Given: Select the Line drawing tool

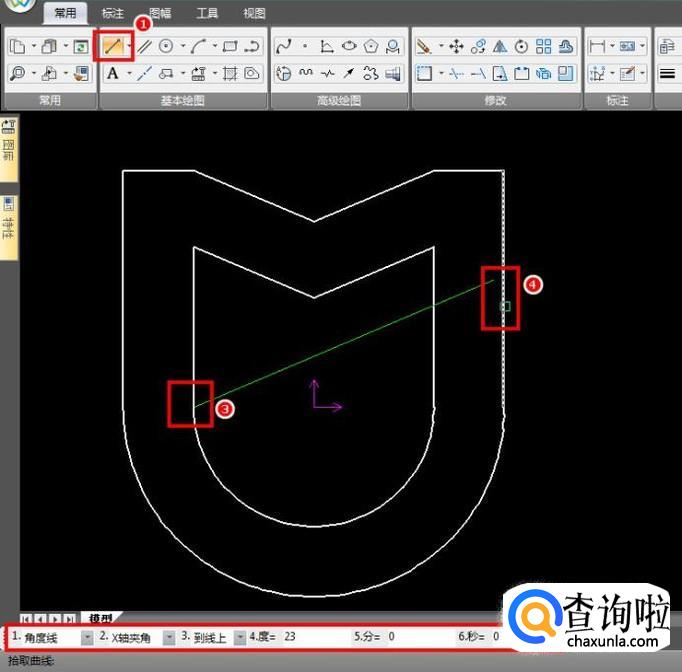Looking at the screenshot, I should (113, 46).
